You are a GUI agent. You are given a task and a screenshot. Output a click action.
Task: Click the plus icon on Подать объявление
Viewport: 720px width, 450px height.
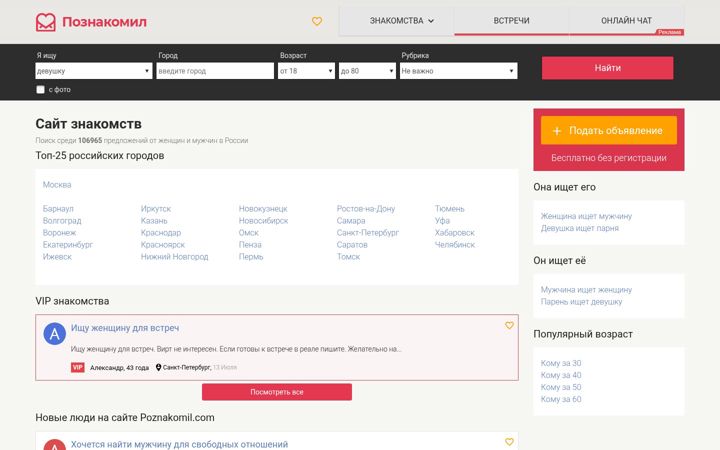point(557,131)
